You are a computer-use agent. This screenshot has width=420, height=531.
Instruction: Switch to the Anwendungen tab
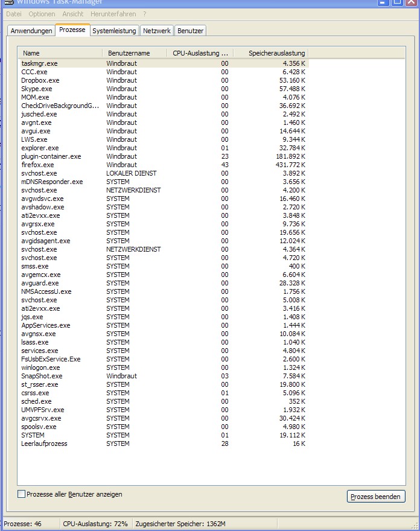[31, 31]
